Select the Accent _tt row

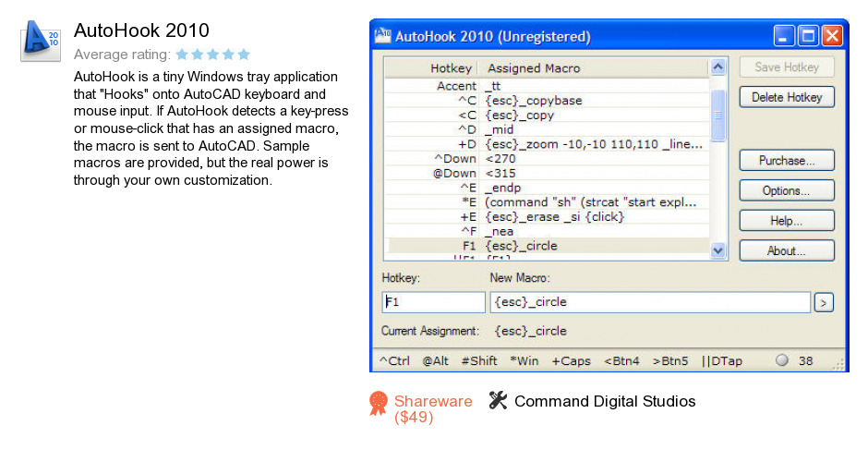pos(547,86)
